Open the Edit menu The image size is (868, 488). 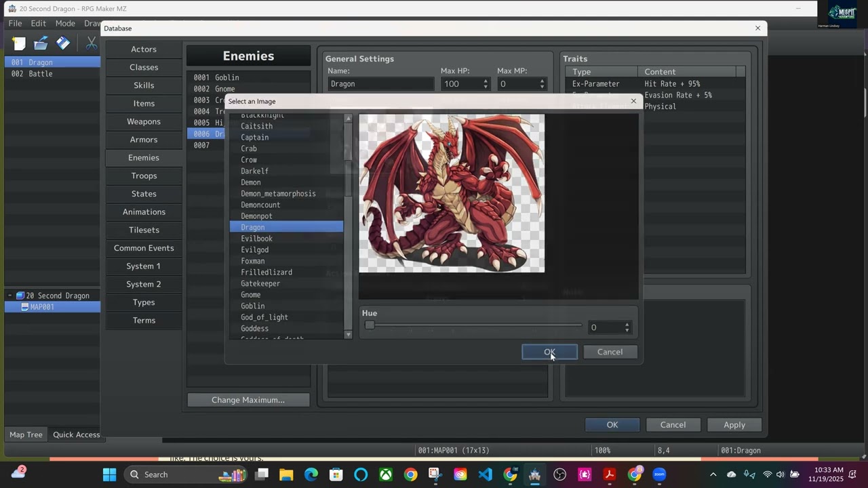coord(38,23)
